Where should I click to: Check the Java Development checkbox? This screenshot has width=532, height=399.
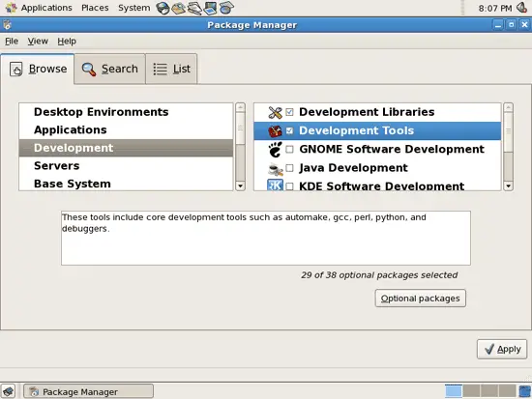[289, 168]
